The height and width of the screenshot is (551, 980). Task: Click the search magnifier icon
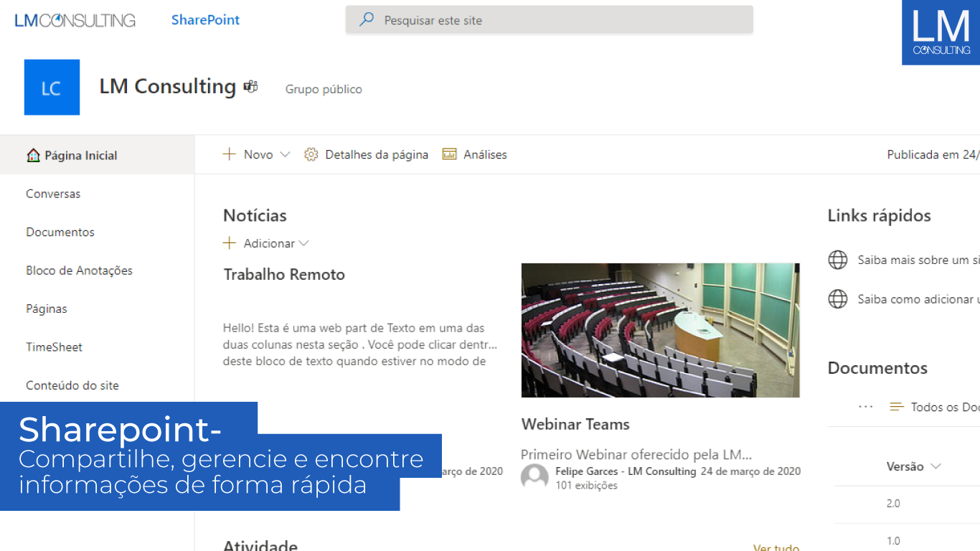(x=367, y=19)
